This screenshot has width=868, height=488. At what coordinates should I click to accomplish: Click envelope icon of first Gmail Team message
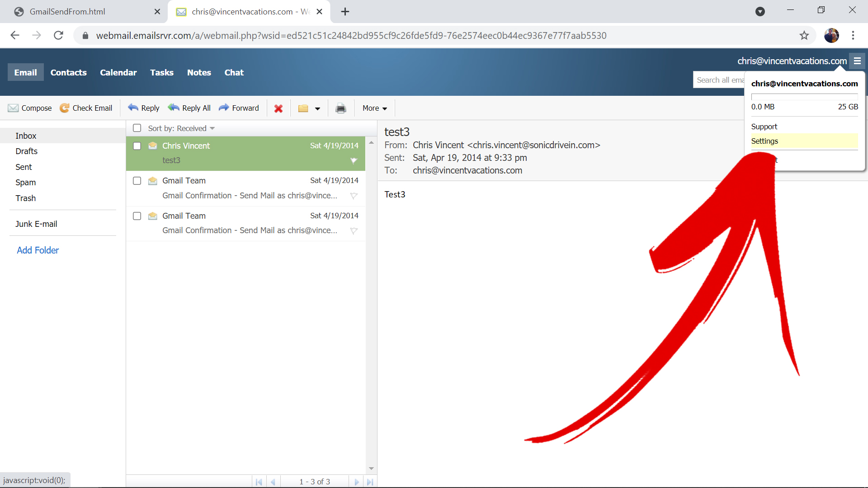coord(153,181)
